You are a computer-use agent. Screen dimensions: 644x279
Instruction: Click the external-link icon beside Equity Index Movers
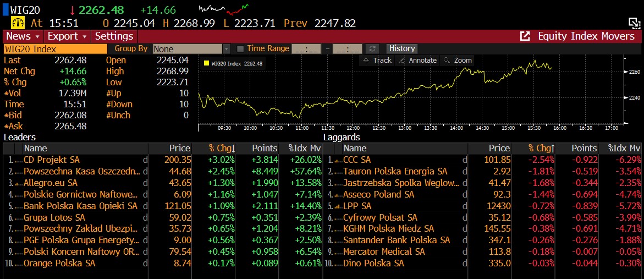point(525,36)
